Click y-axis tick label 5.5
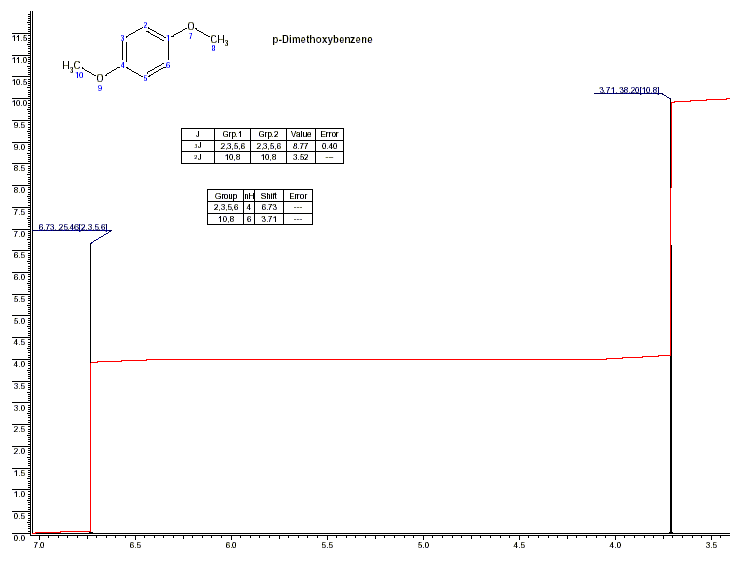Screen dimensions: 747x562 pyautogui.click(x=20, y=299)
